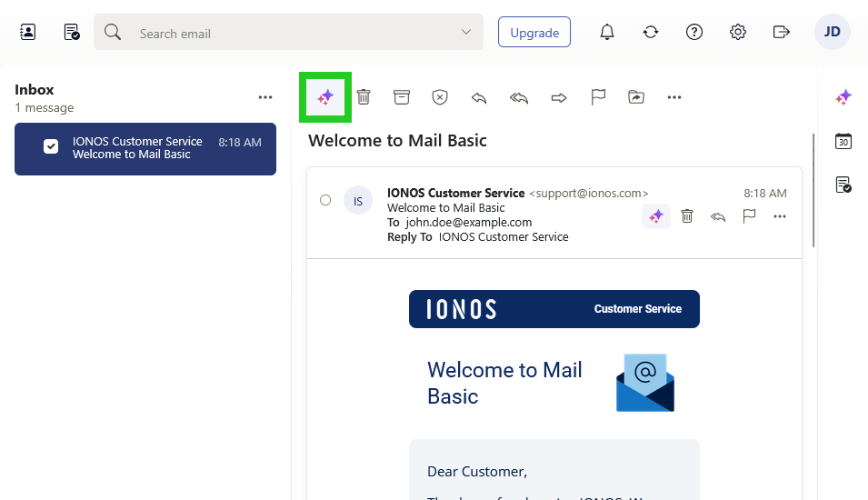Click the Inbox folder title
The width and height of the screenshot is (868, 500).
coord(35,90)
